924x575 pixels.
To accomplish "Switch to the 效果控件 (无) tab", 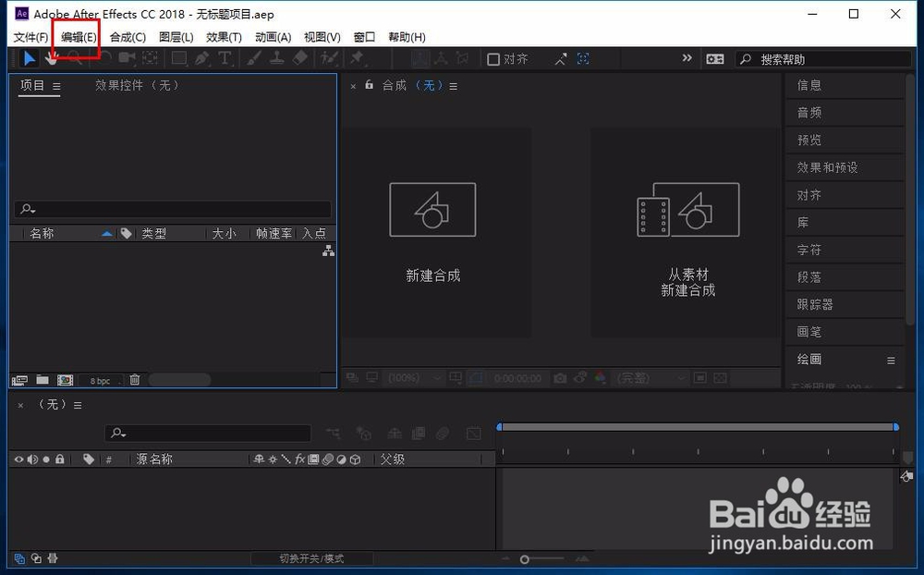I will pyautogui.click(x=137, y=86).
